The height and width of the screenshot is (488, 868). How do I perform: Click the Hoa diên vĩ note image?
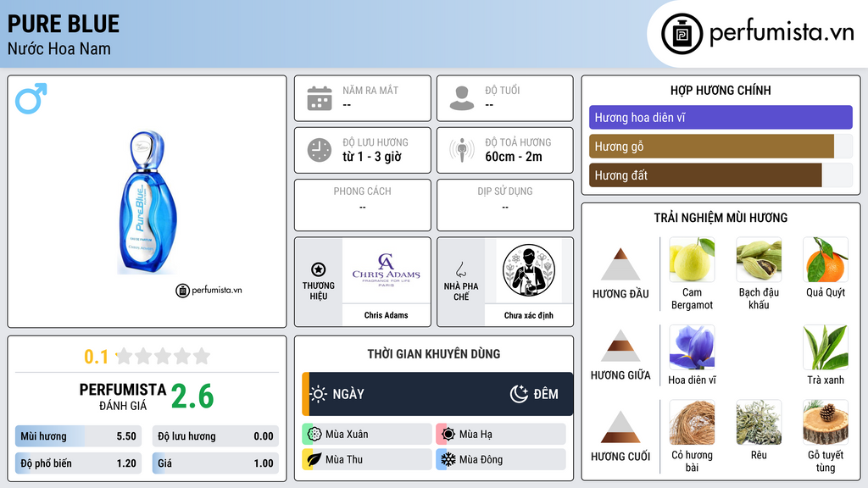pos(692,347)
